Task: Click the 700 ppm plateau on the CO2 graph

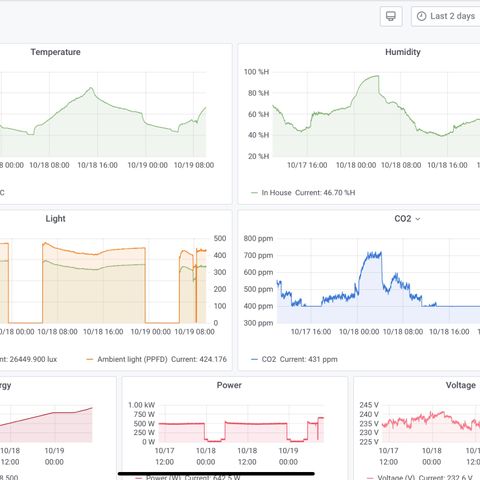Action: click(x=374, y=255)
